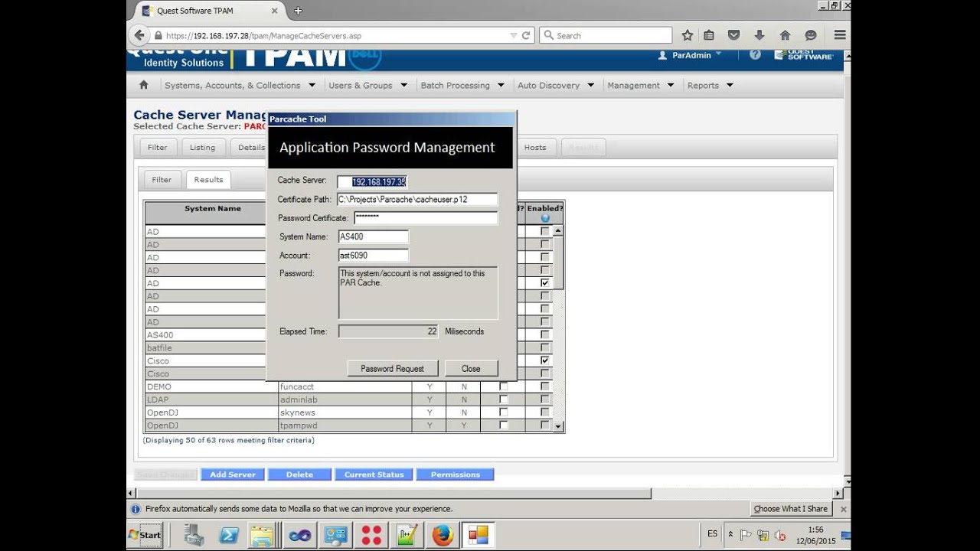The height and width of the screenshot is (551, 980).
Task: Click the Quest Software logo
Action: point(803,55)
